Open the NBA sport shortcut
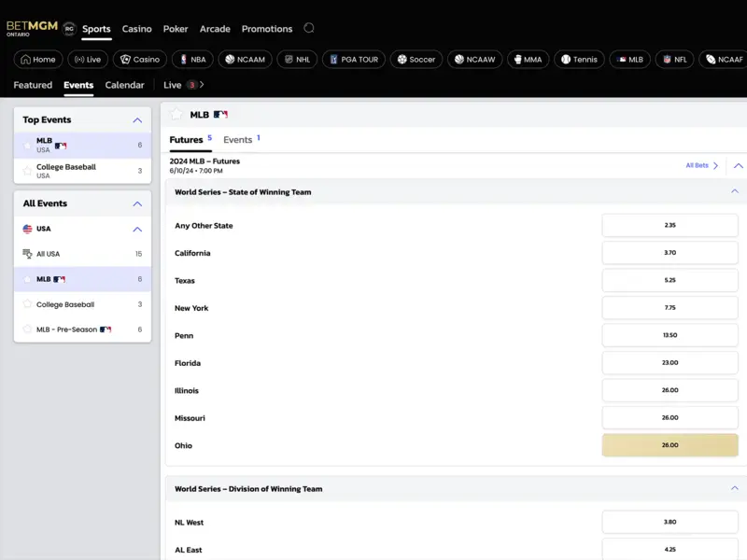Viewport: 747px width, 560px height. (192, 59)
